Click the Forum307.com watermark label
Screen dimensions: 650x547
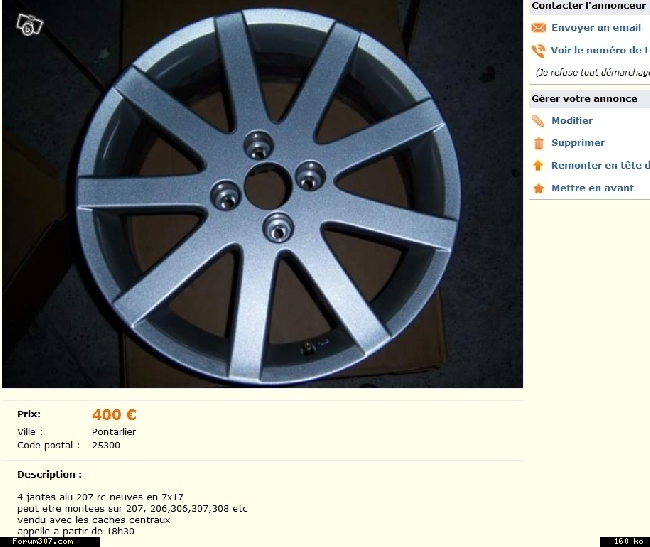tap(43, 541)
